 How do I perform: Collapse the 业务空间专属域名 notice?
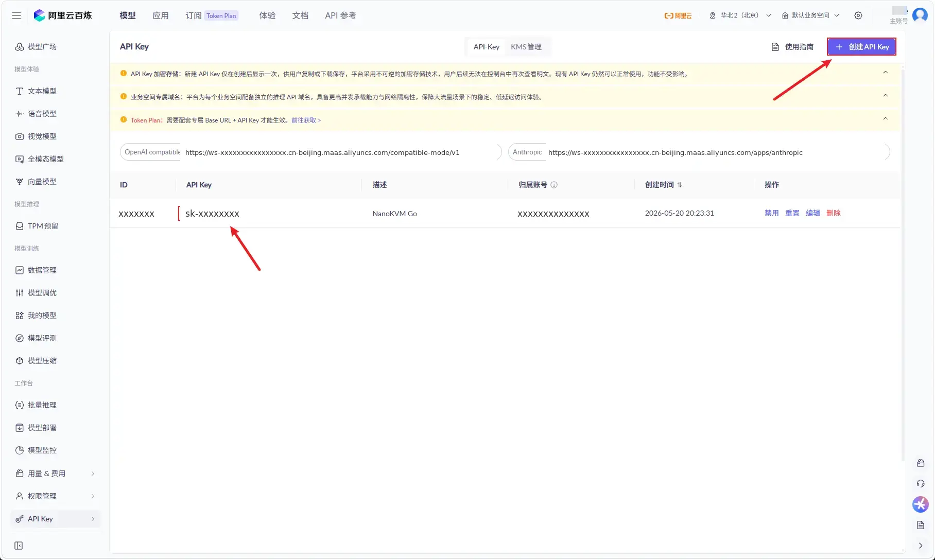pyautogui.click(x=886, y=96)
